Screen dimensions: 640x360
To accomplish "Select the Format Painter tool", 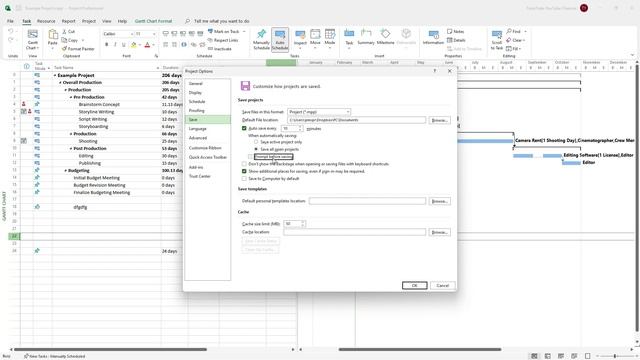I will (x=78, y=49).
